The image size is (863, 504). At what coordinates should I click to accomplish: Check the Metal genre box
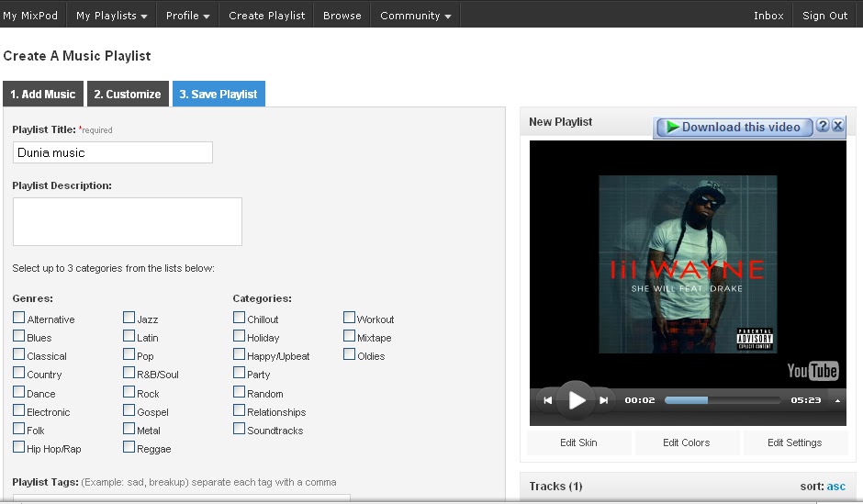(129, 429)
